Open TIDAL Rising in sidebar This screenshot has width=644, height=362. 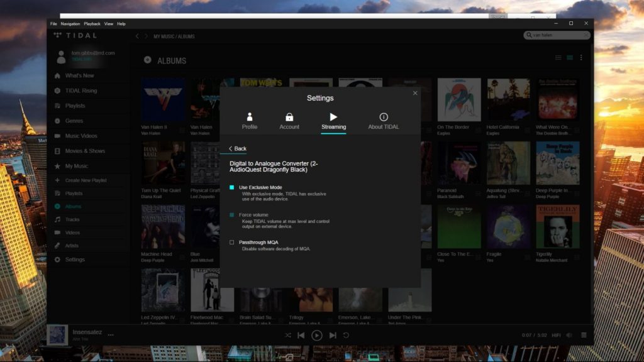[81, 90]
